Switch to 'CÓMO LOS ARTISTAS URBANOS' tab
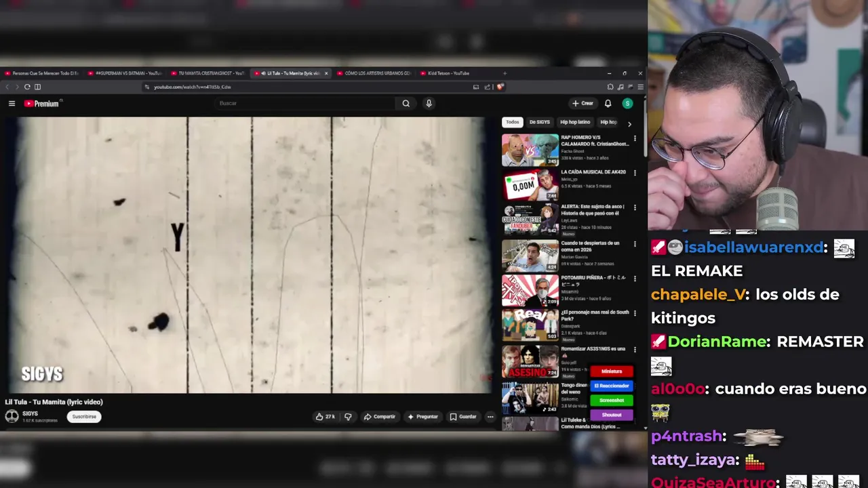This screenshot has height=488, width=868. [373, 73]
